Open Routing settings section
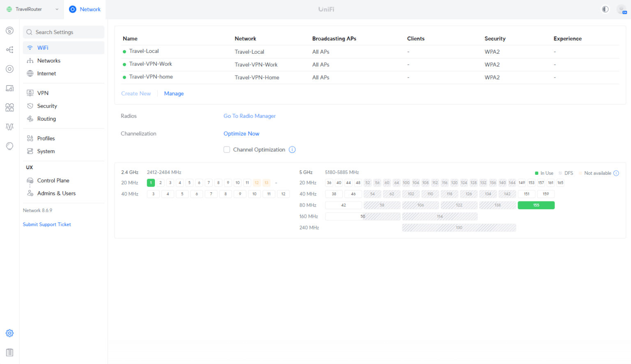 pyautogui.click(x=64, y=119)
